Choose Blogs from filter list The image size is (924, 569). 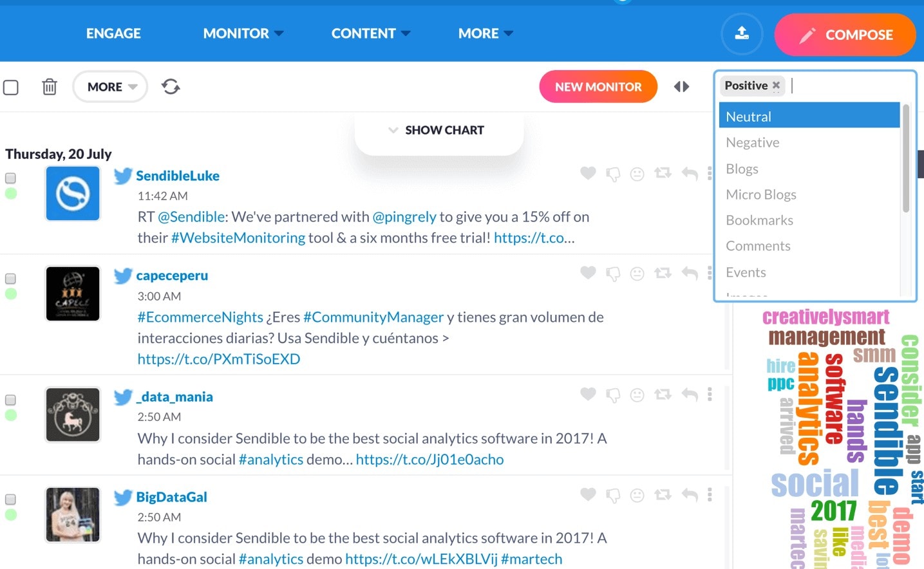pos(809,169)
